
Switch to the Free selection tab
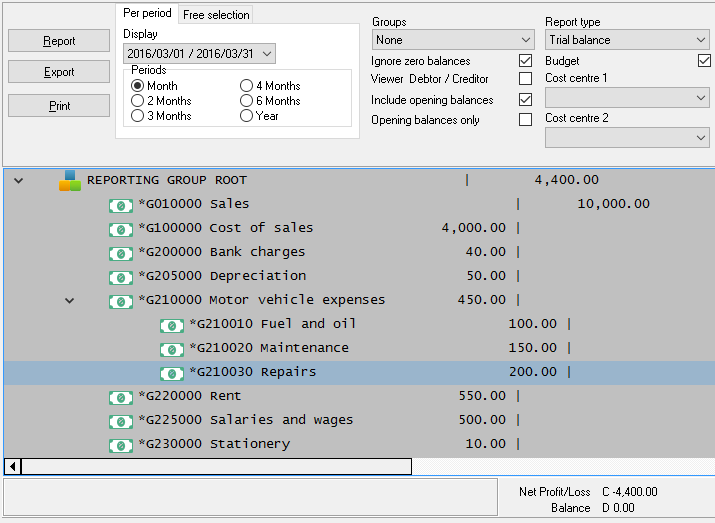[215, 15]
